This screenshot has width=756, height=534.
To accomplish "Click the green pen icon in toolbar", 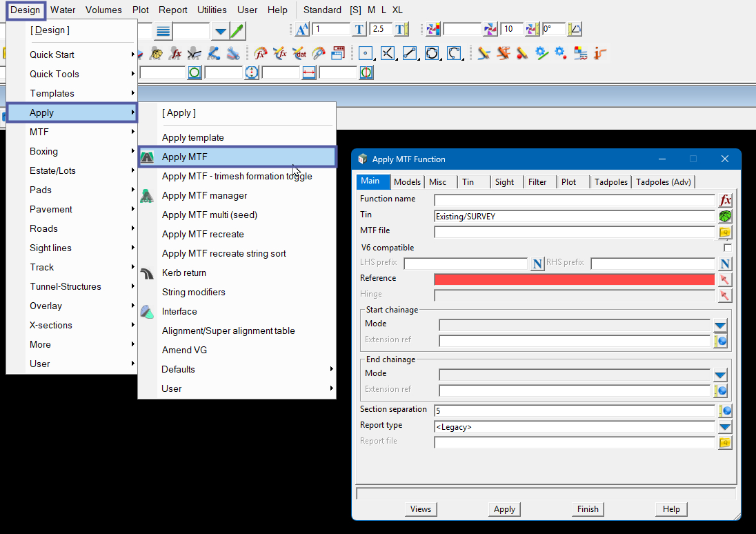I will point(237,30).
